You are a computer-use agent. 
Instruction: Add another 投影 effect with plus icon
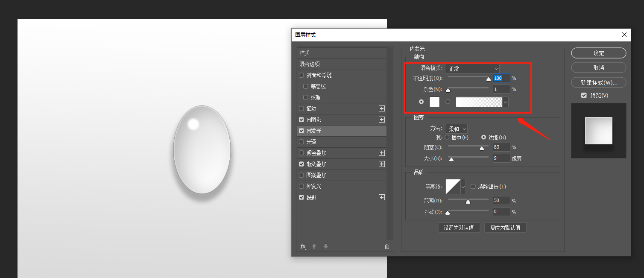[382, 197]
